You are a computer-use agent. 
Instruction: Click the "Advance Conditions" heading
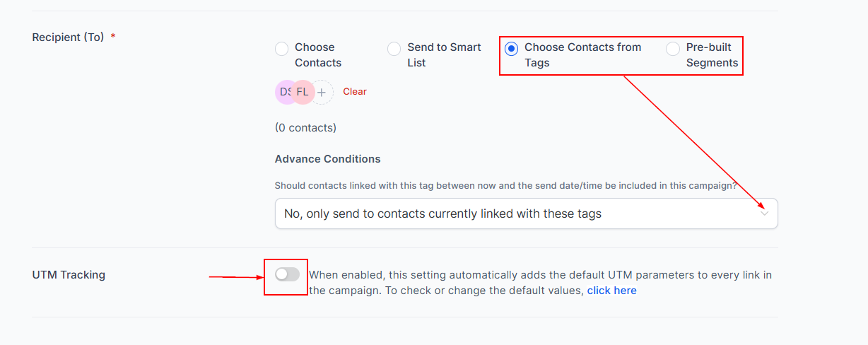pyautogui.click(x=327, y=159)
